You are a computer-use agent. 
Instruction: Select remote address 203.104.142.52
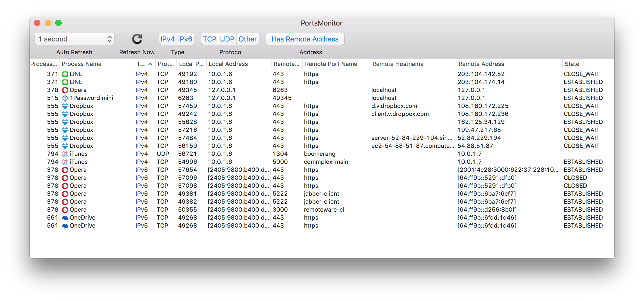(481, 74)
